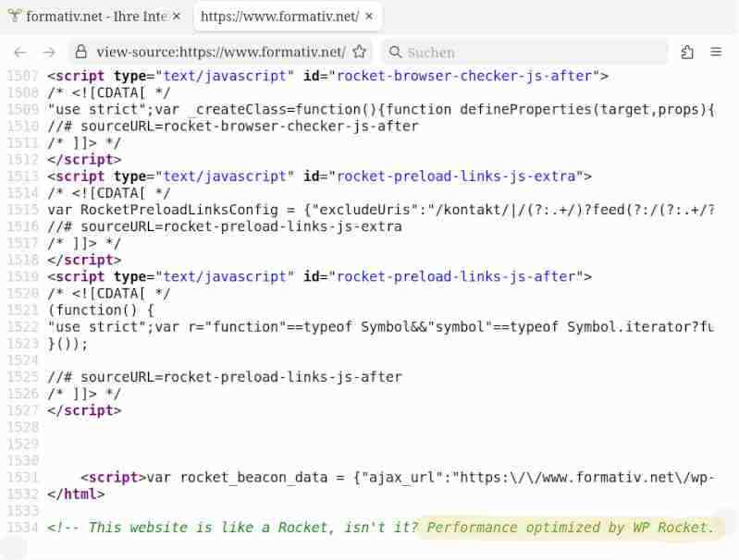
Task: Click line number 1534
Action: 22,528
